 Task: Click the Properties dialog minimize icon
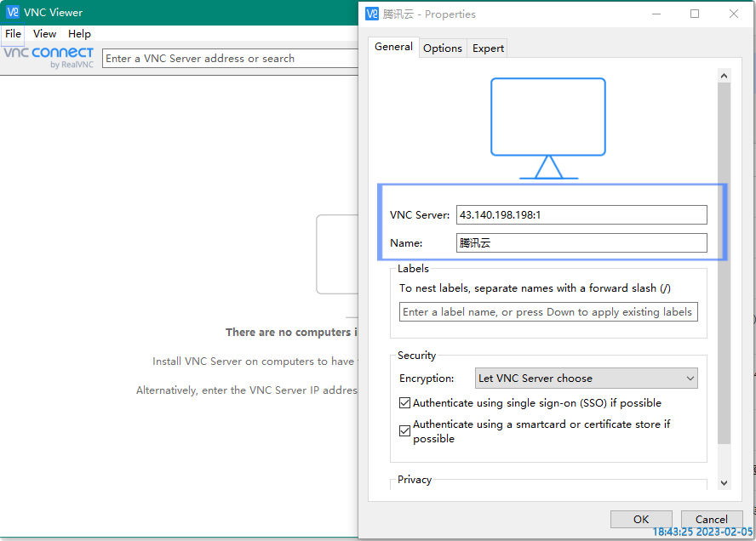(656, 14)
